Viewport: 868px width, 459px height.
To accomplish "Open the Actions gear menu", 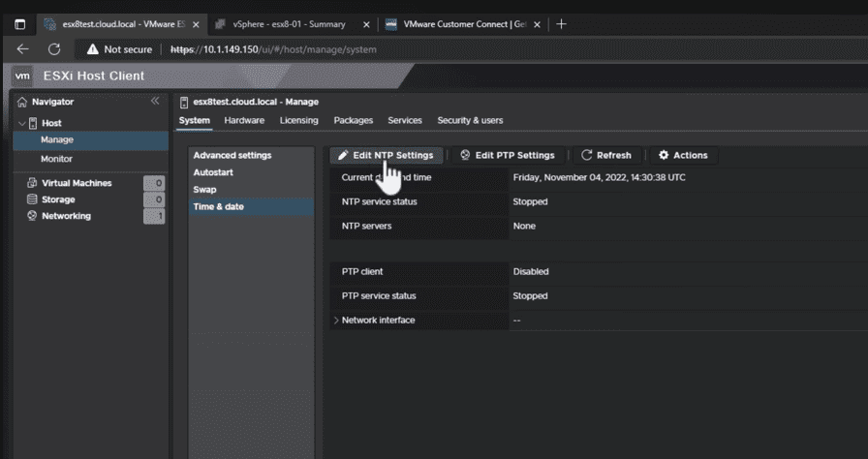I will [x=683, y=155].
